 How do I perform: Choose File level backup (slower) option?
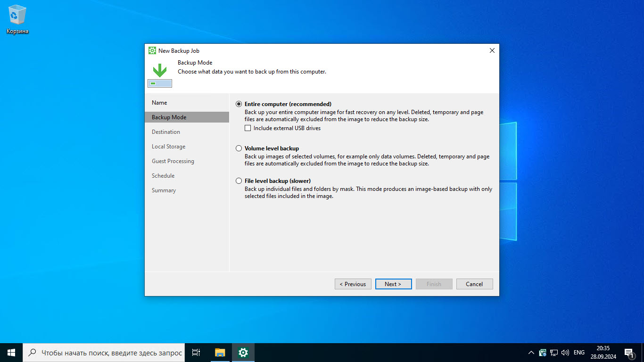239,181
